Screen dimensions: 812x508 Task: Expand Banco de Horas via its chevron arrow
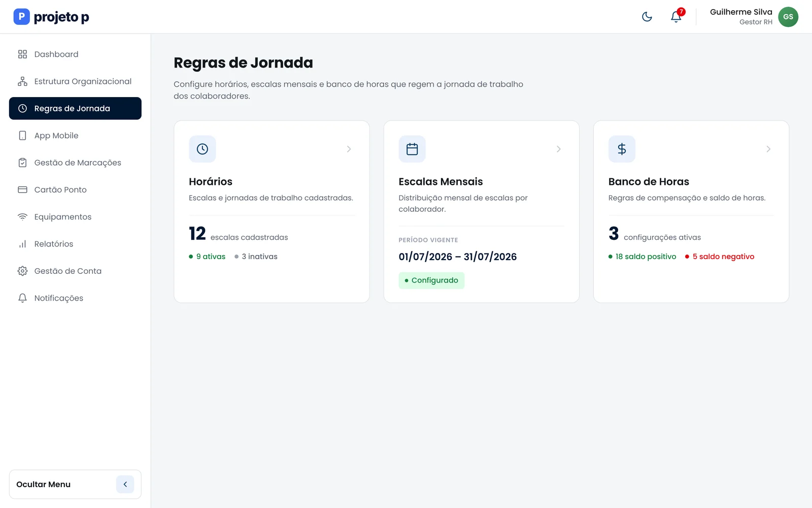(768, 149)
